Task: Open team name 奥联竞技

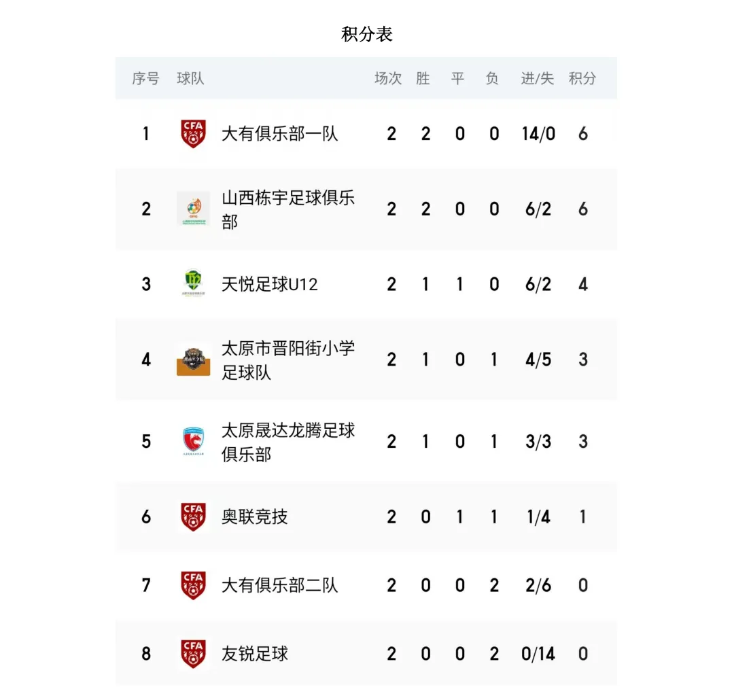Action: (254, 517)
